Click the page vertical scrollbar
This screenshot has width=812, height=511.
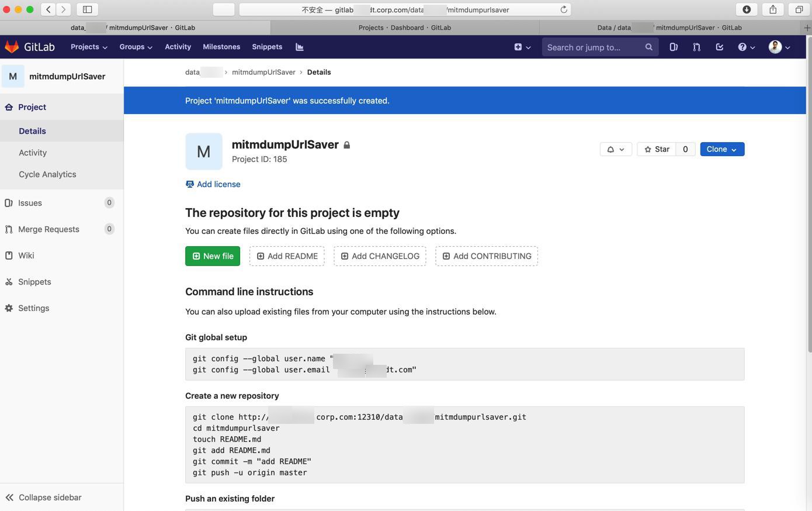809,196
